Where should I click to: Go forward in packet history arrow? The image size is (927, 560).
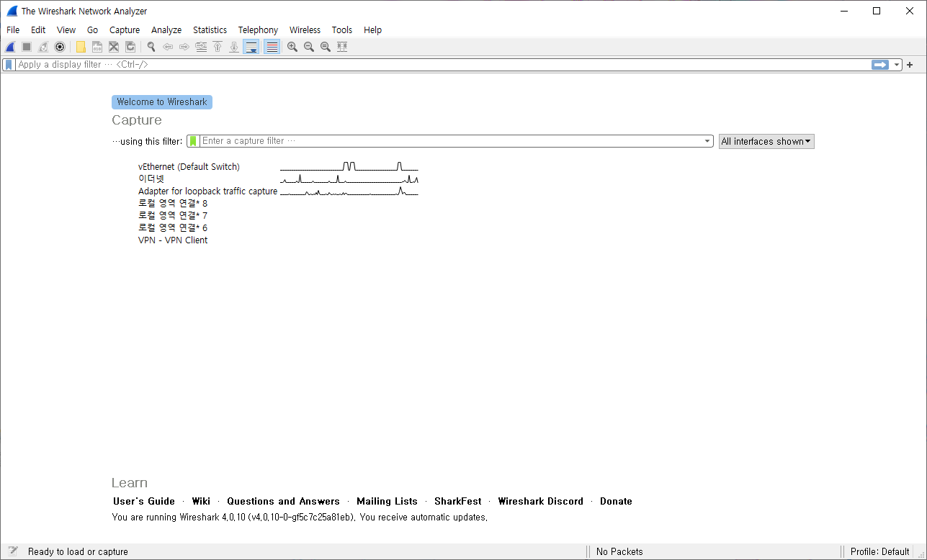point(184,47)
